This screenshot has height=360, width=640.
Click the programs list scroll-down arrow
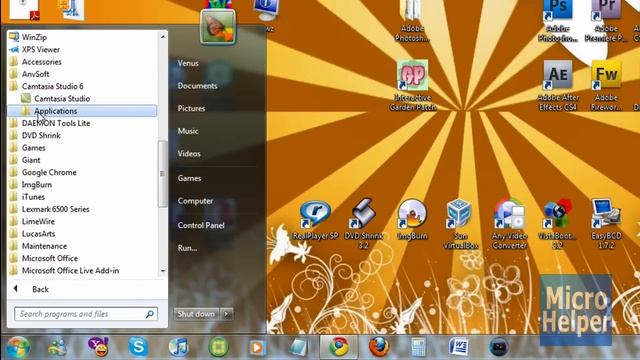click(163, 271)
